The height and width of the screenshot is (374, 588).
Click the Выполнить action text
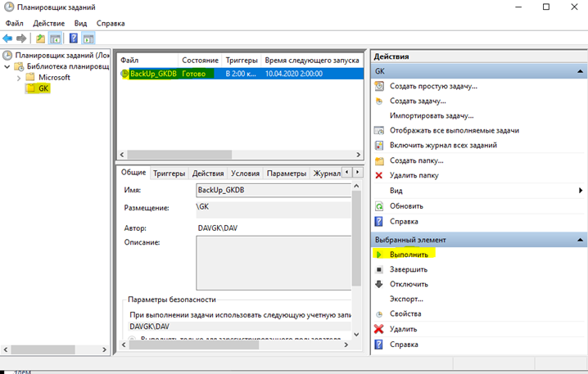(409, 255)
